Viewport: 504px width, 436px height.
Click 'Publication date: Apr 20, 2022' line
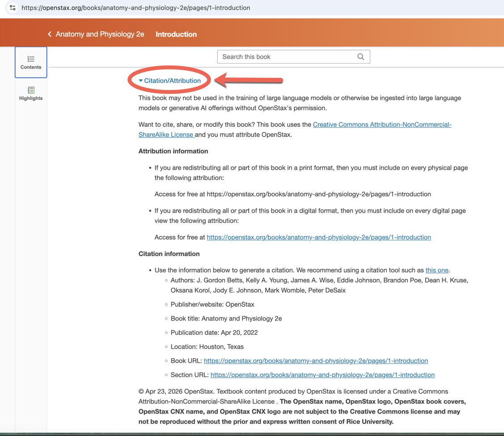click(x=214, y=333)
